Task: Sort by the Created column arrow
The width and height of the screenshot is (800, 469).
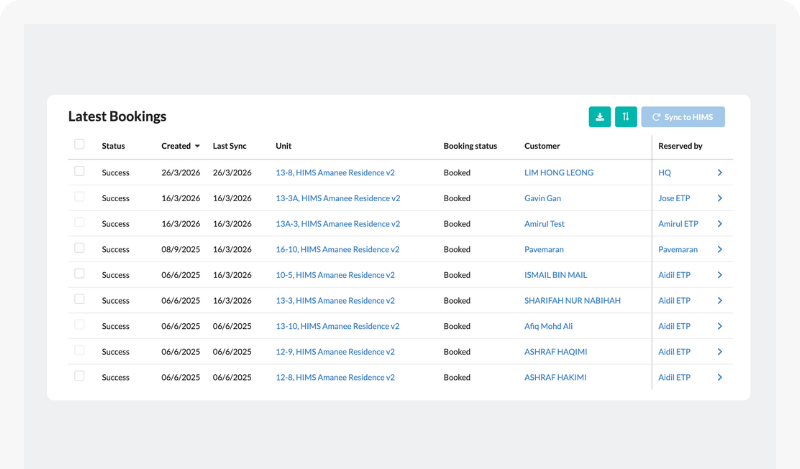Action: (197, 146)
